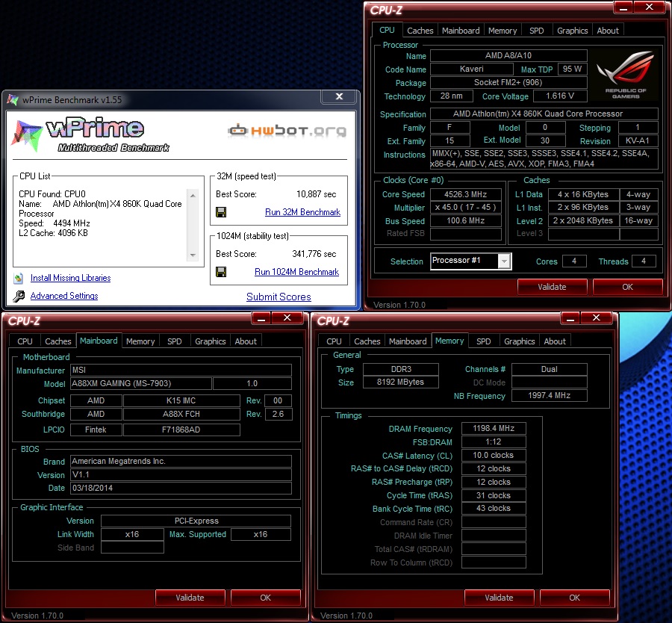
Task: Select SPD tab in Memory window
Action: coord(483,341)
